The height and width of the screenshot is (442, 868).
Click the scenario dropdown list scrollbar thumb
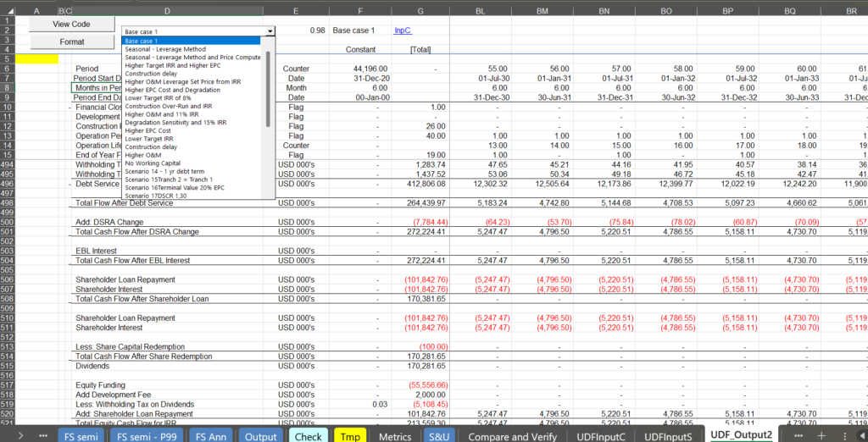tap(269, 89)
